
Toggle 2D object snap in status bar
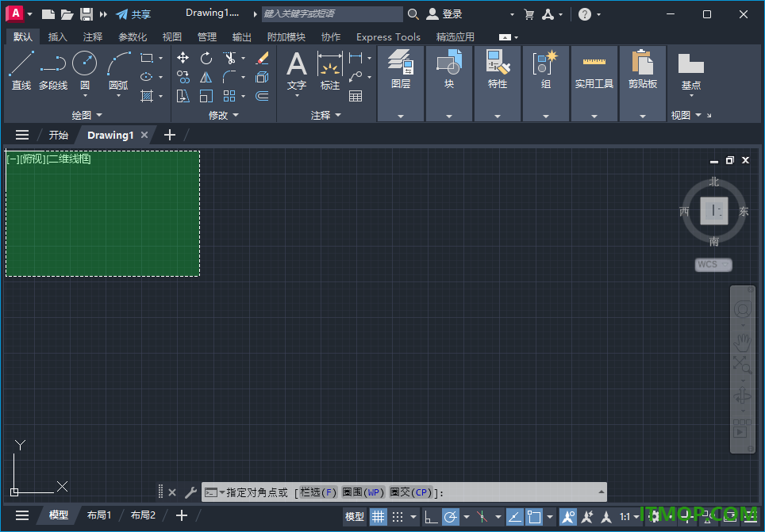click(x=534, y=516)
